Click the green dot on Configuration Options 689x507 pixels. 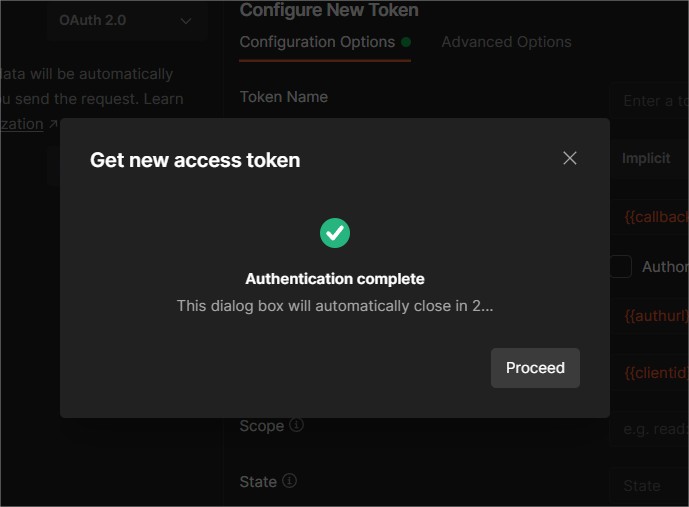tap(406, 42)
